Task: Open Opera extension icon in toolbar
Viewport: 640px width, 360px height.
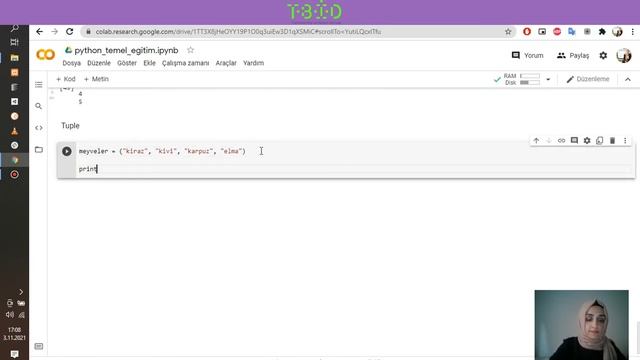Action: pos(527,31)
